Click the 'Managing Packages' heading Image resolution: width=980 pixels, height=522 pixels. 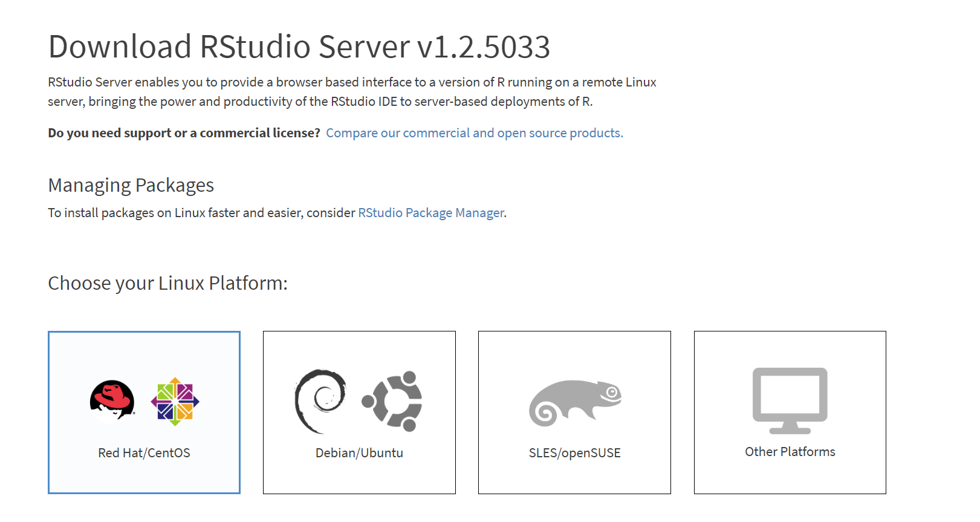coord(131,185)
